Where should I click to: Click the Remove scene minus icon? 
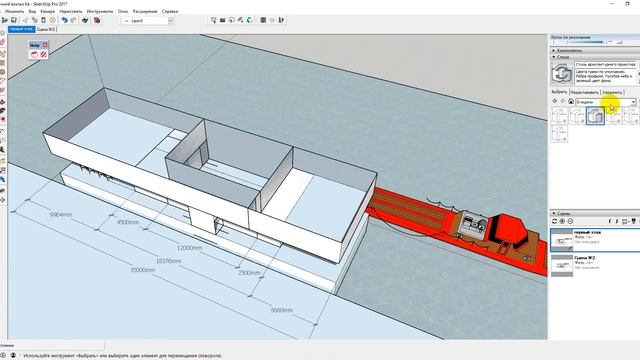coord(570,221)
